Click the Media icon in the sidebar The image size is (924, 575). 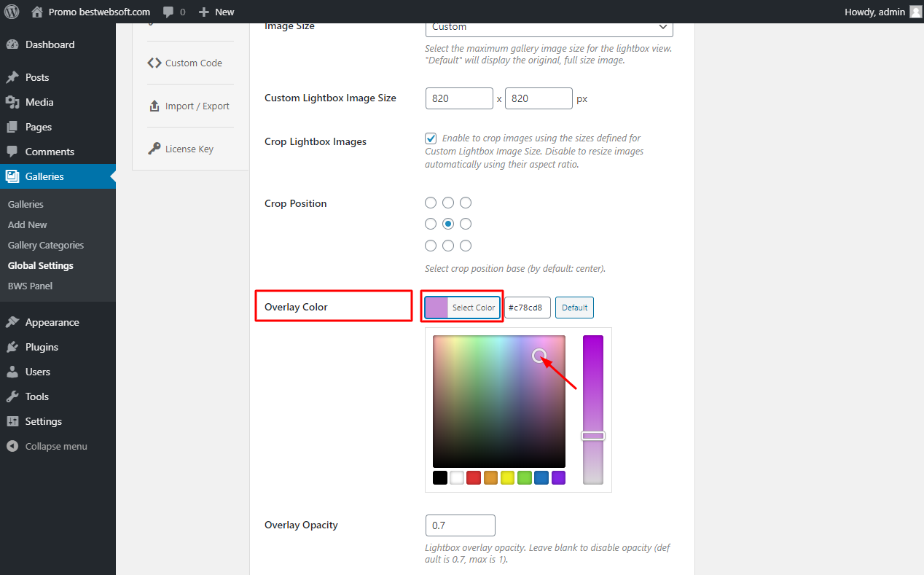click(12, 102)
